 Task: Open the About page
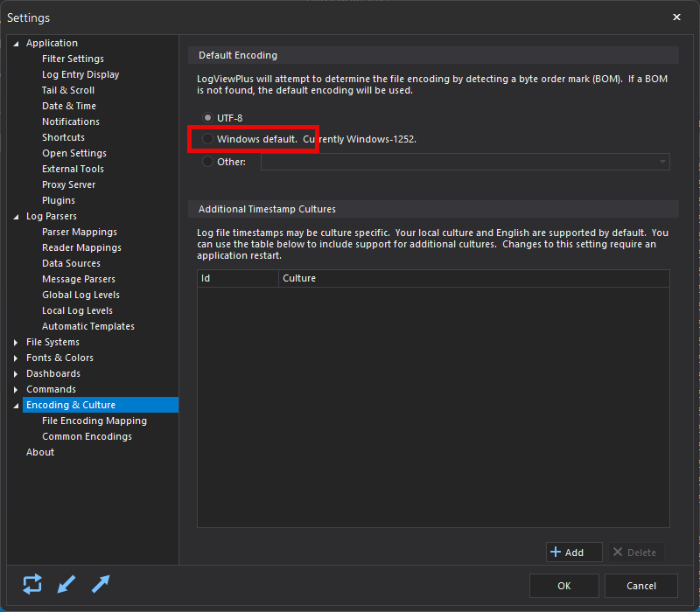[x=39, y=452]
